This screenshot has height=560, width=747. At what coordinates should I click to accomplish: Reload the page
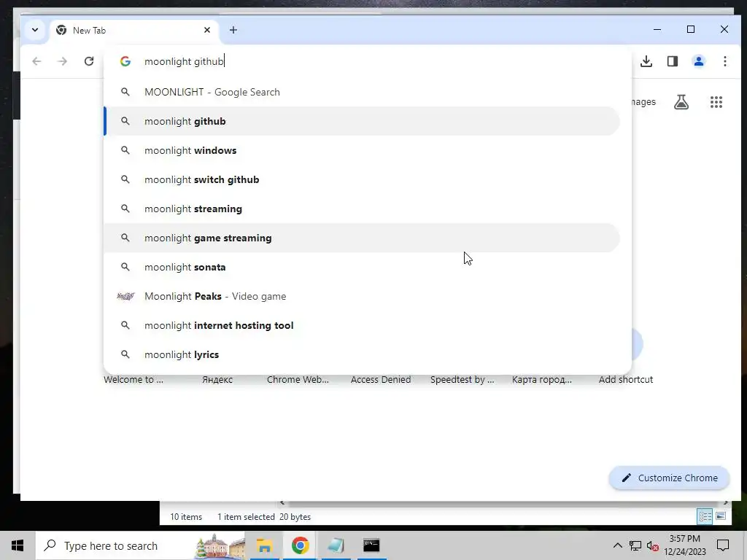pyautogui.click(x=88, y=61)
